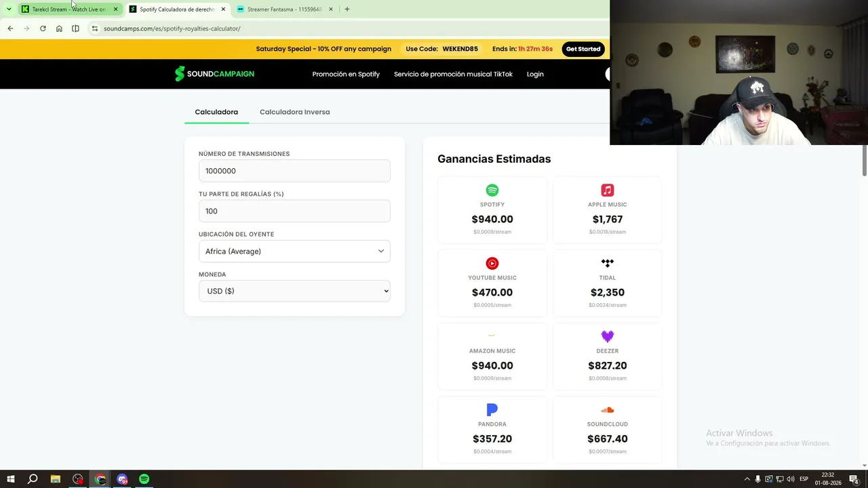The width and height of the screenshot is (868, 488).
Task: Click the webcam overlay video
Action: coord(738,73)
